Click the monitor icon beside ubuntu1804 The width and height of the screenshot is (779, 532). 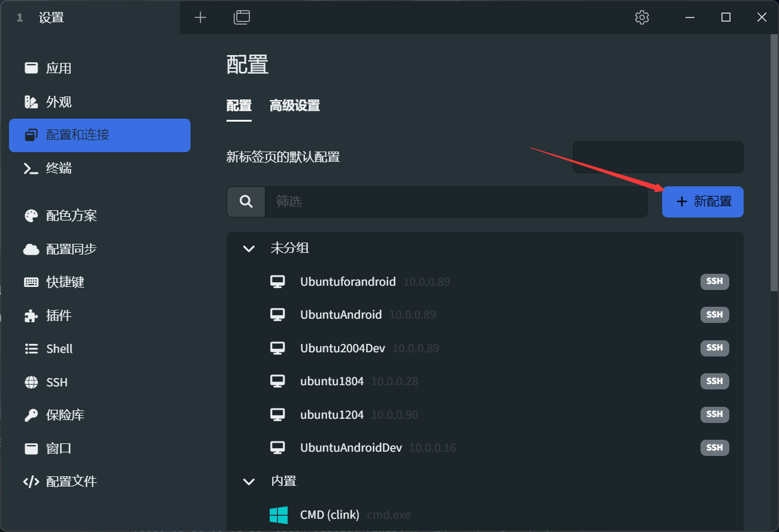click(277, 381)
